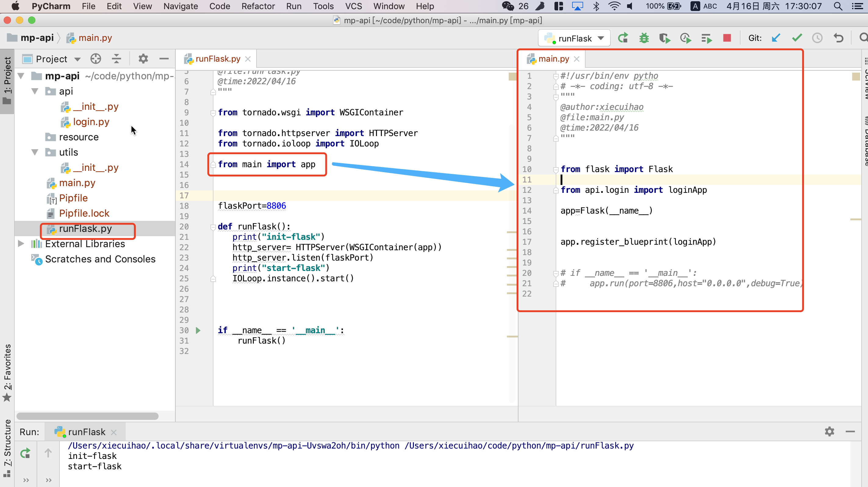Image resolution: width=868 pixels, height=487 pixels.
Task: Commit changes with the green checkmark
Action: [797, 38]
